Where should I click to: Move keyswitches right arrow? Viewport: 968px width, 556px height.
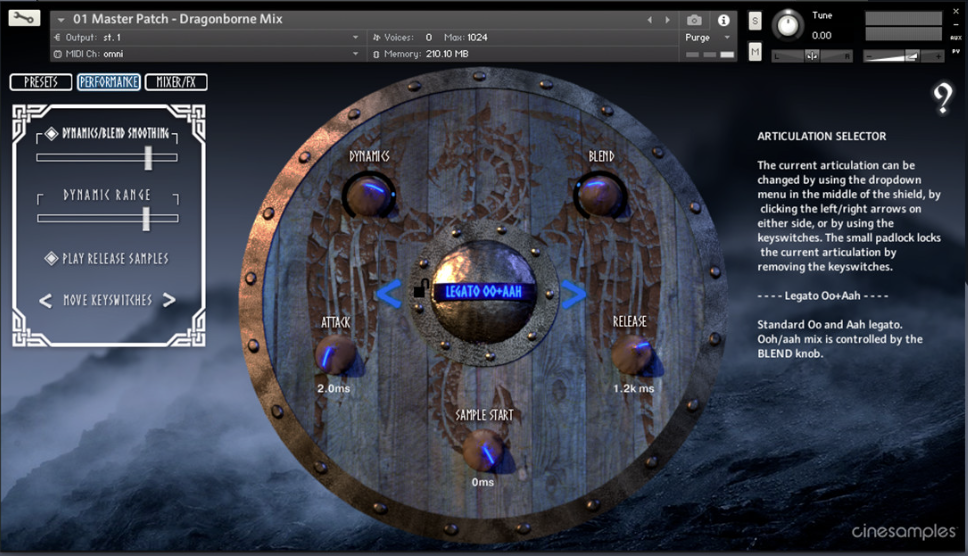pyautogui.click(x=169, y=301)
